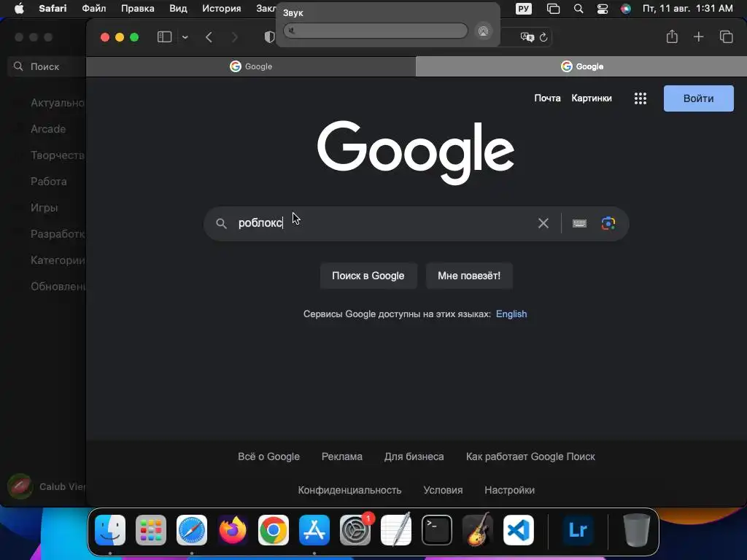Open Finder from the Dock
Image resolution: width=747 pixels, height=560 pixels.
click(110, 530)
